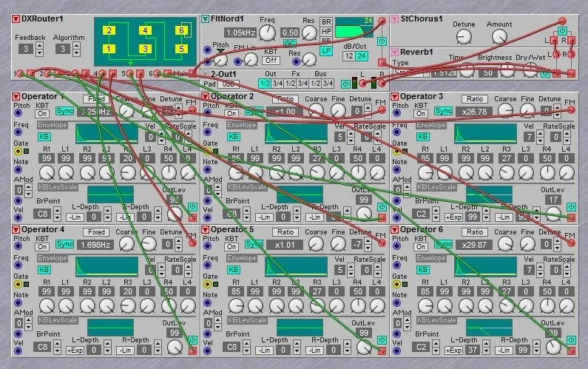Click operator box 6 in DXRouter algorithm
The image size is (588, 369).
pos(181,30)
